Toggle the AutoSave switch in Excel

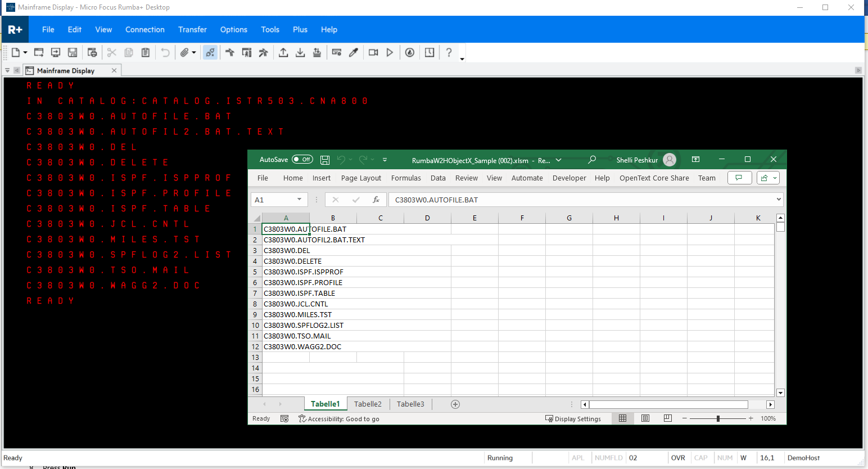tap(302, 160)
